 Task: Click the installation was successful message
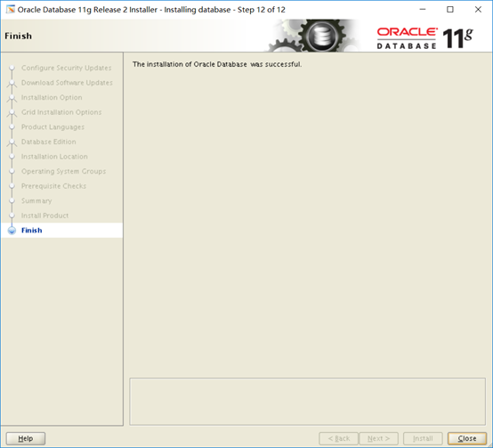217,64
